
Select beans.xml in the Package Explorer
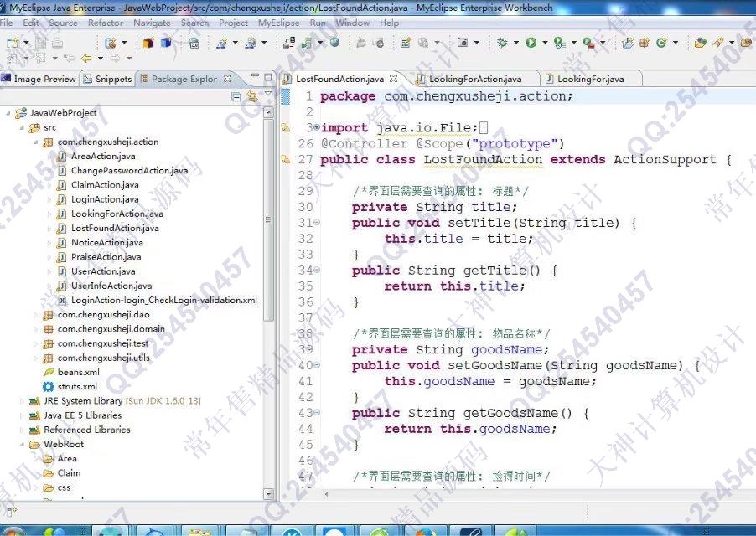click(x=78, y=372)
